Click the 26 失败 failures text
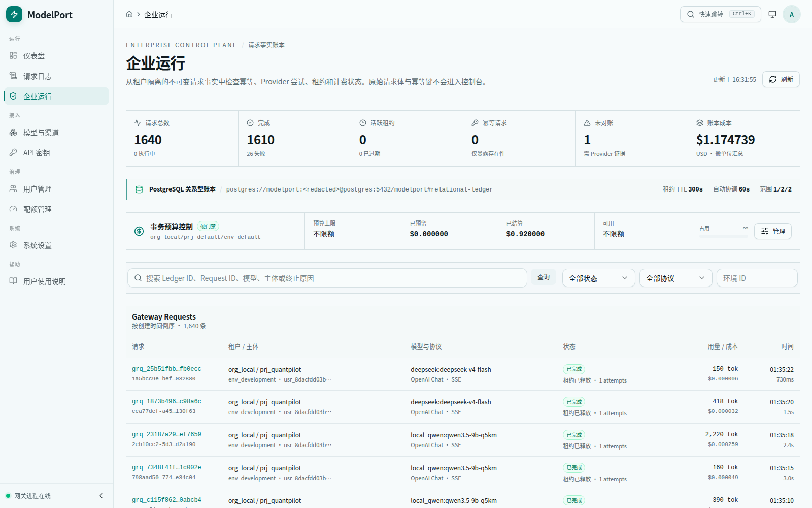 (256, 154)
